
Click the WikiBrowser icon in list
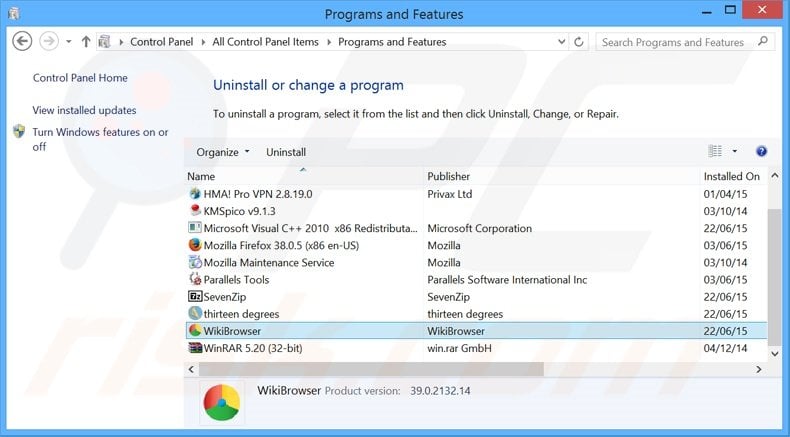(x=195, y=331)
